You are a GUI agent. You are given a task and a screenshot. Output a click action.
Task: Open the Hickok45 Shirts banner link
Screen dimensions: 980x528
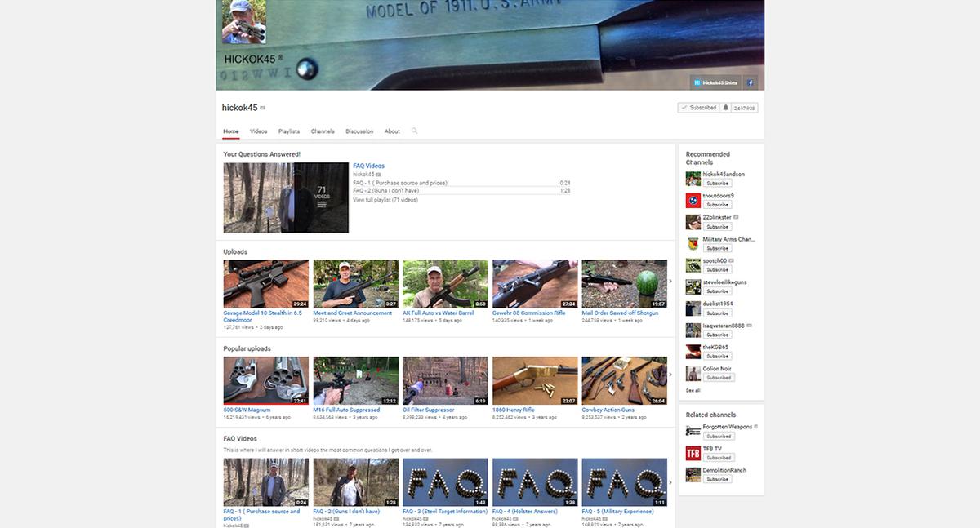(x=715, y=82)
